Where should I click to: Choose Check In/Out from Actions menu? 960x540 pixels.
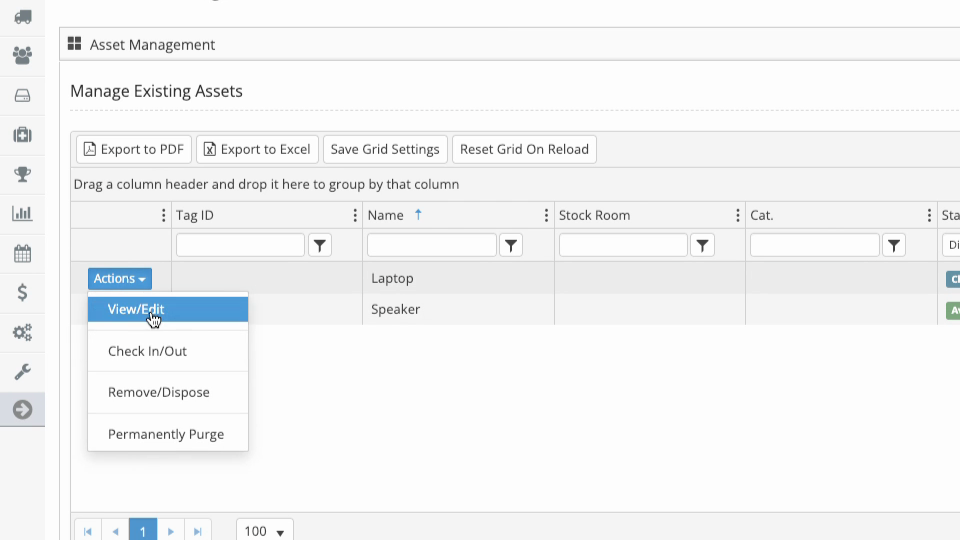(168, 351)
